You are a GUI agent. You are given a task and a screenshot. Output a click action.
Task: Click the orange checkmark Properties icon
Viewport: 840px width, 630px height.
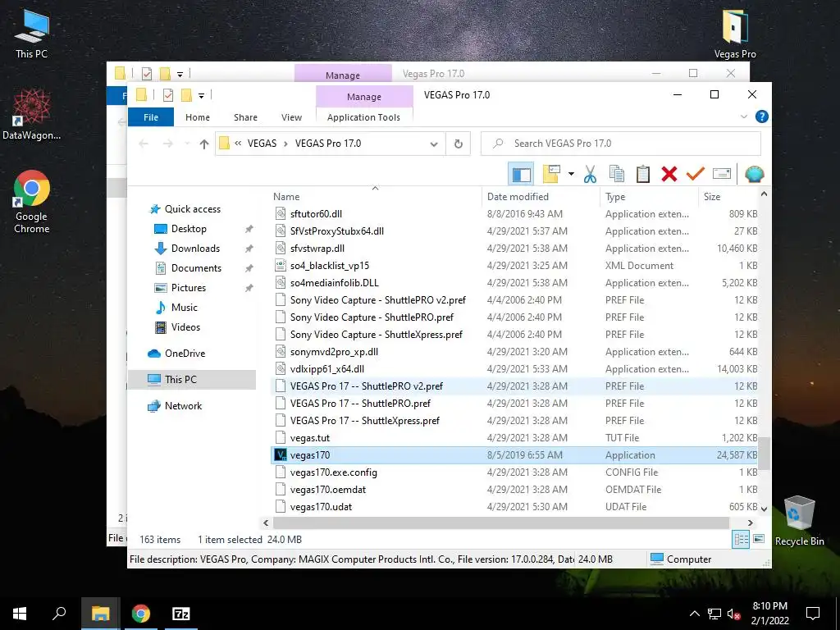coord(696,174)
